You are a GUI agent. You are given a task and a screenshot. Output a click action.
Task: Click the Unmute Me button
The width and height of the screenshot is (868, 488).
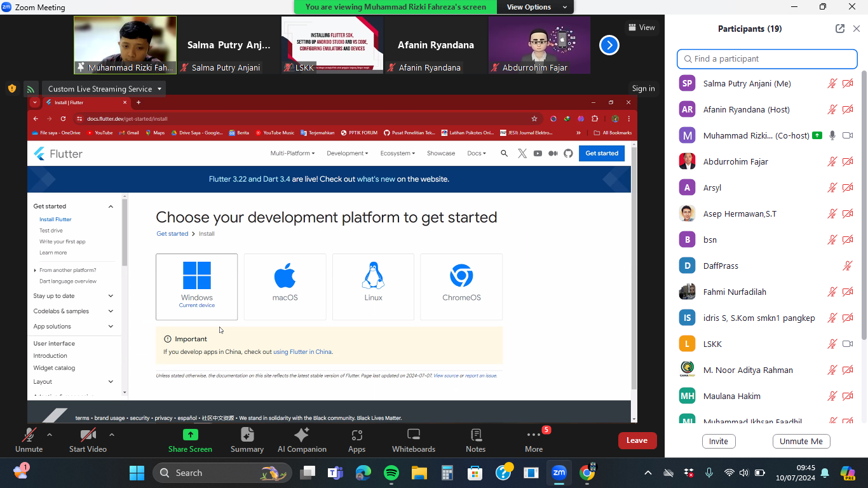(801, 441)
